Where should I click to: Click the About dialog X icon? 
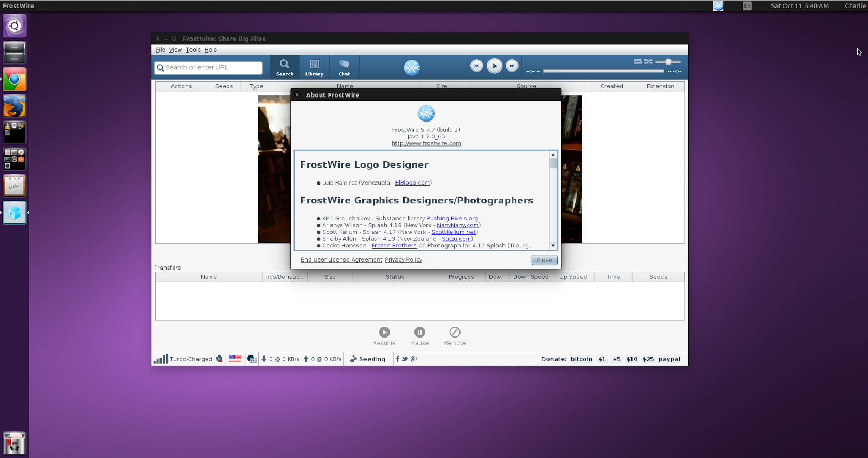tap(297, 94)
